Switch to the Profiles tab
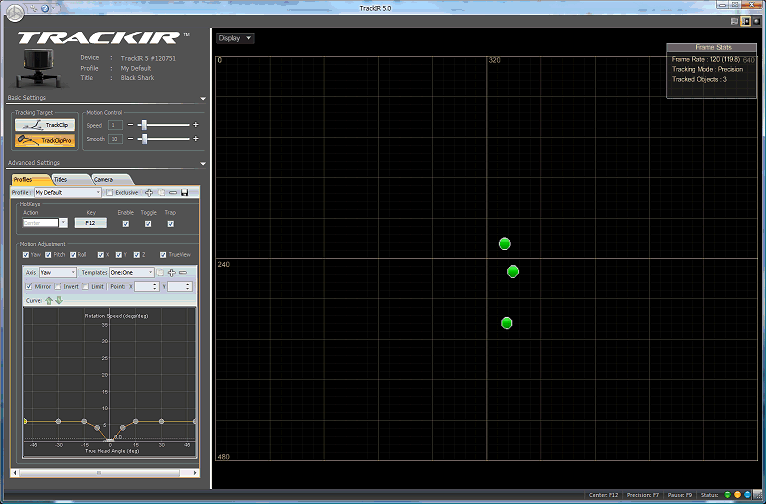 click(x=29, y=179)
